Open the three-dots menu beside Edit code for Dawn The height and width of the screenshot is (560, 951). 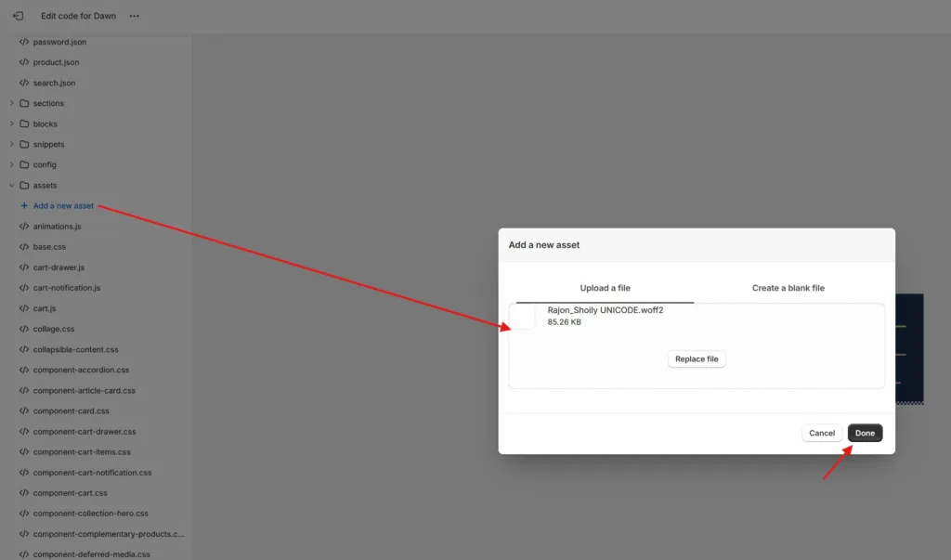[x=135, y=17]
